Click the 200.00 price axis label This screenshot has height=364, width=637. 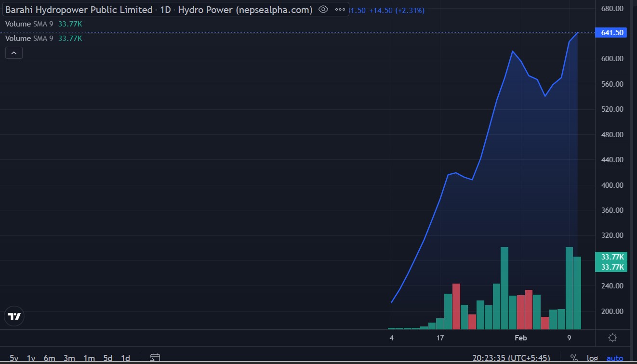(x=612, y=312)
